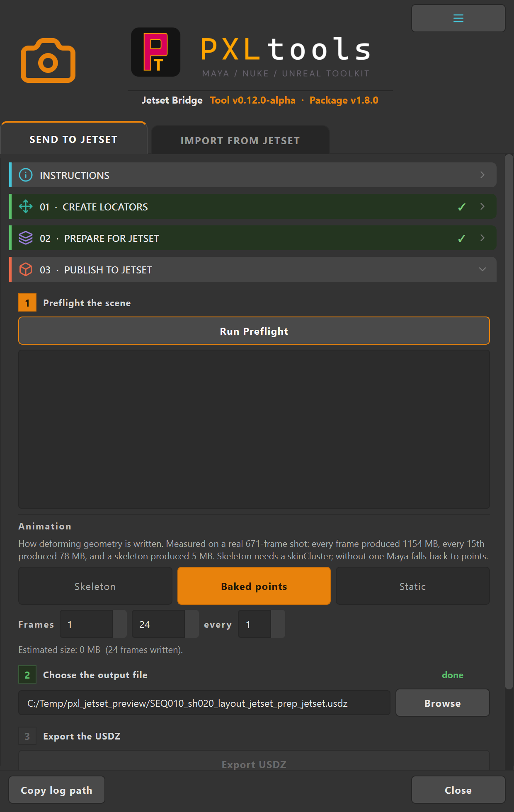Click the output file path field
514x812 pixels.
pos(204,703)
